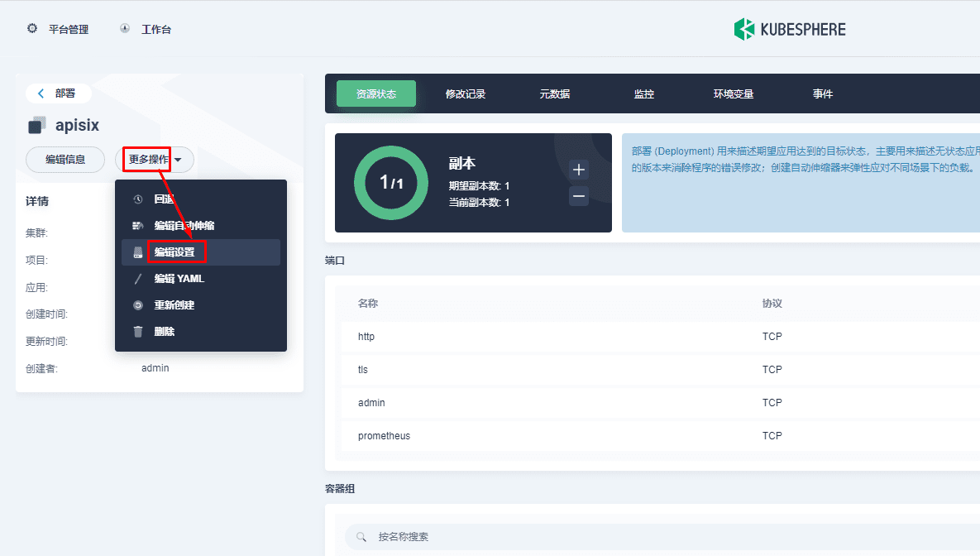Click the trash delete icon

pos(138,332)
